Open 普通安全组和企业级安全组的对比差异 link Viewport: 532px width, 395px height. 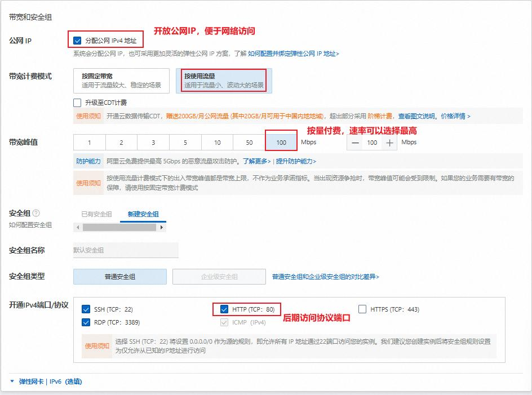(x=325, y=277)
